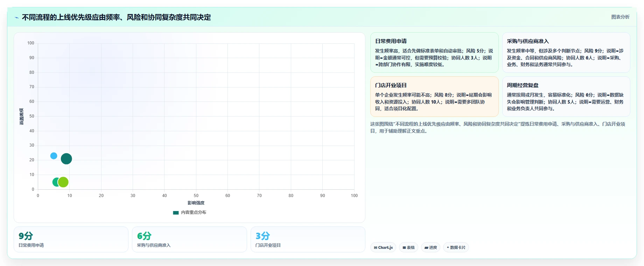Select the light blue bubble on the chart
The image size is (644, 266).
pyautogui.click(x=54, y=156)
